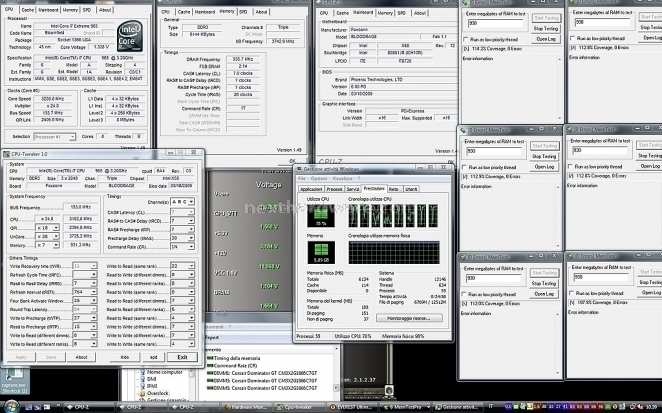
Task: Open the Memory multiplier x7 dropdown
Action: click(x=47, y=245)
